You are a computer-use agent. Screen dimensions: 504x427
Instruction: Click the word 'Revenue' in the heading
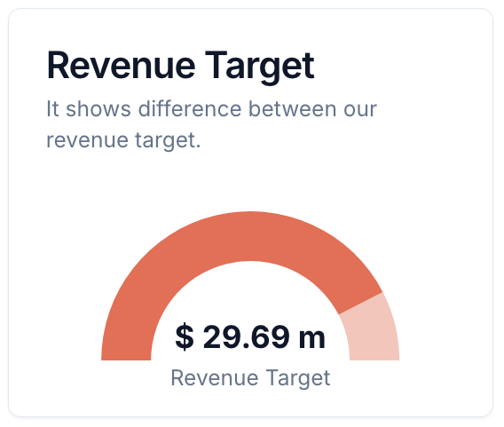(x=121, y=67)
